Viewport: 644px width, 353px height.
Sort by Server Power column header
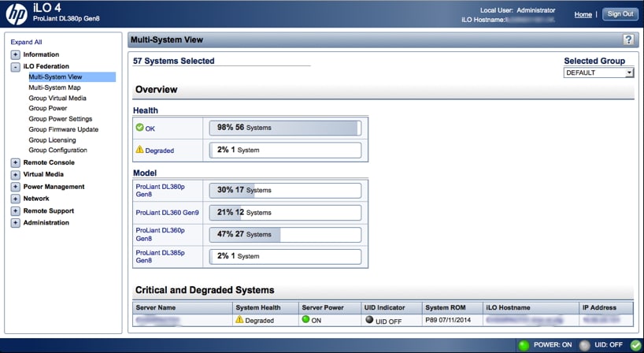click(330, 307)
